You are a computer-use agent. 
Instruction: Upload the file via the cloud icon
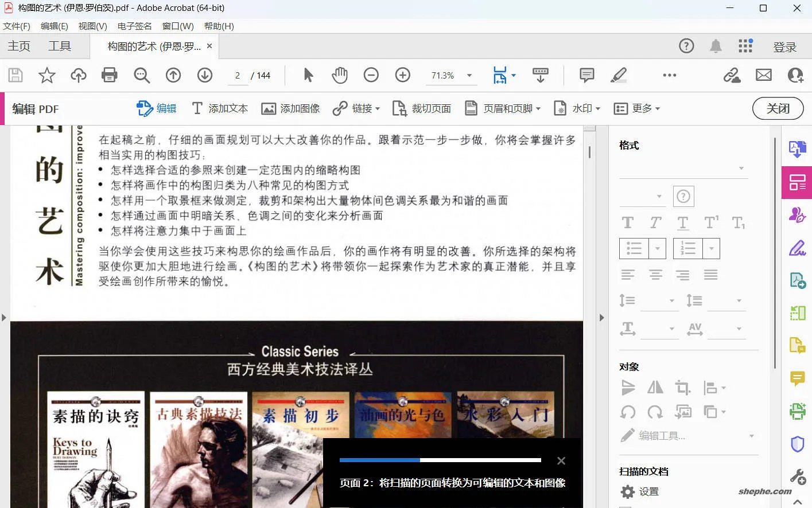[79, 75]
